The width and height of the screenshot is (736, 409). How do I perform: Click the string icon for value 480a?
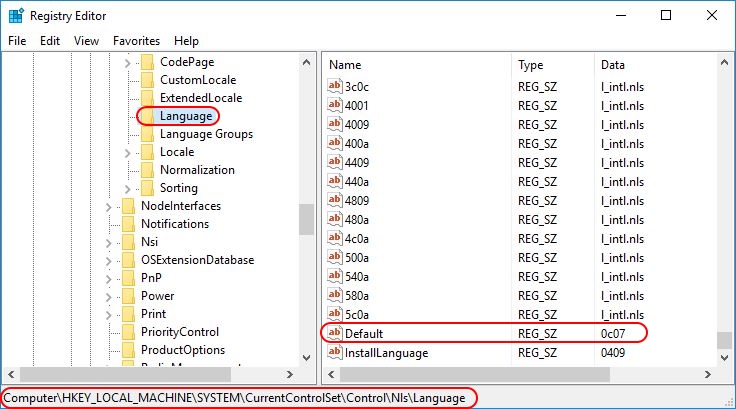point(335,219)
